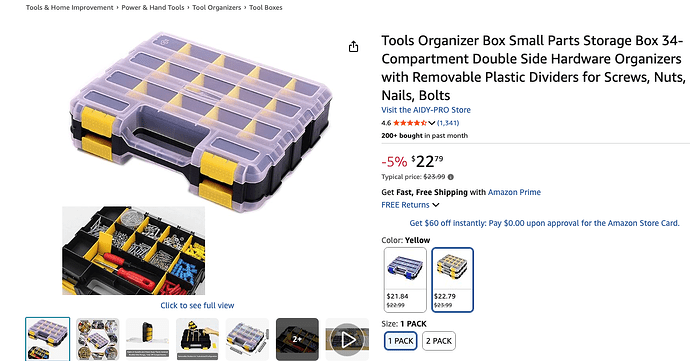Click the share icon beside product image
Viewport: 690px width, 361px height.
[x=353, y=47]
